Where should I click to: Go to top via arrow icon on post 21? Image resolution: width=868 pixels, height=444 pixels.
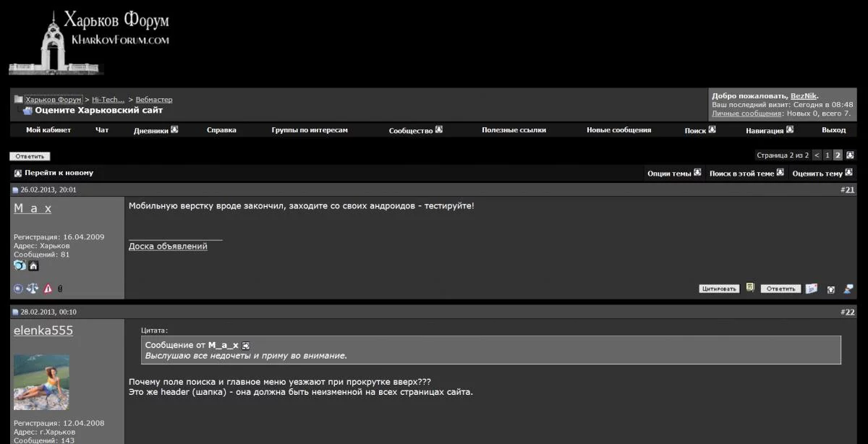(830, 289)
